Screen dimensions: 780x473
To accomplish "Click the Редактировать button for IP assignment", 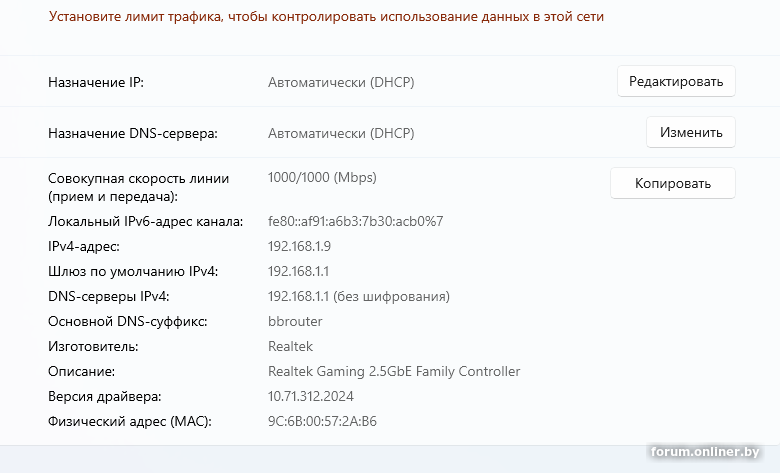I will pyautogui.click(x=676, y=82).
